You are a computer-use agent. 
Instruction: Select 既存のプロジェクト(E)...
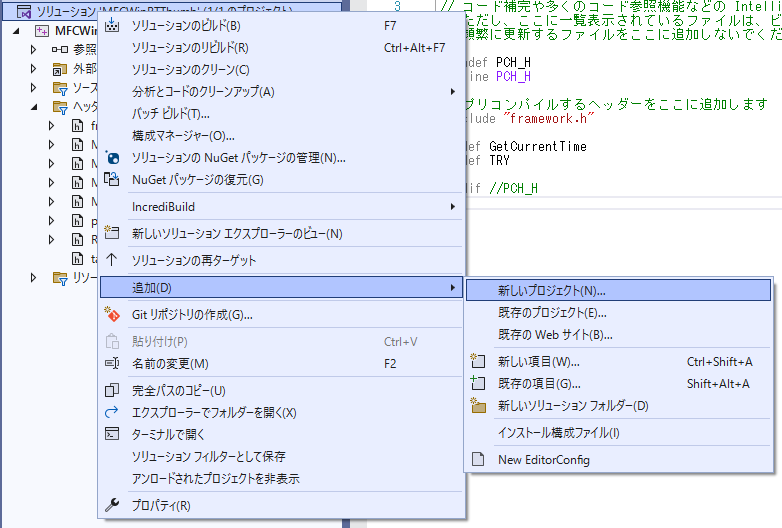tap(618, 313)
